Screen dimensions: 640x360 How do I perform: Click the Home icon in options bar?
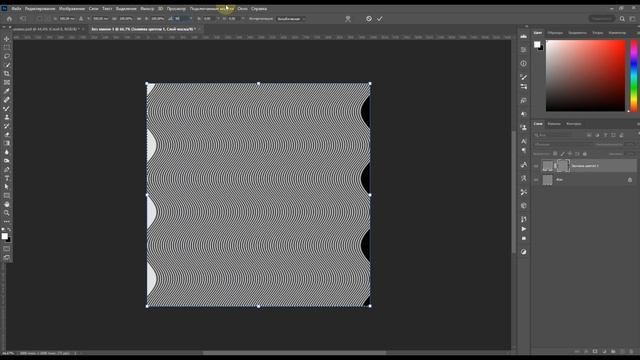[x=9, y=19]
